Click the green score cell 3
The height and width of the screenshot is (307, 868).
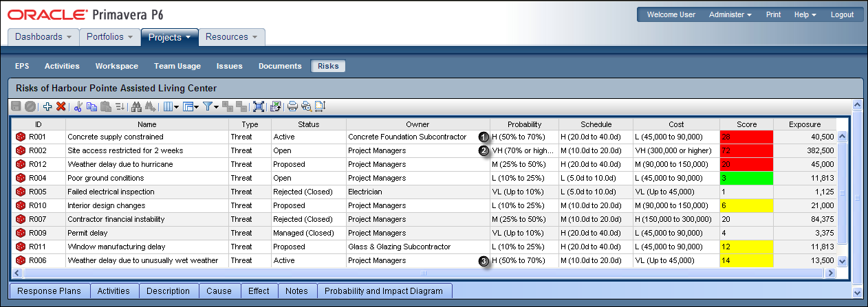(746, 178)
